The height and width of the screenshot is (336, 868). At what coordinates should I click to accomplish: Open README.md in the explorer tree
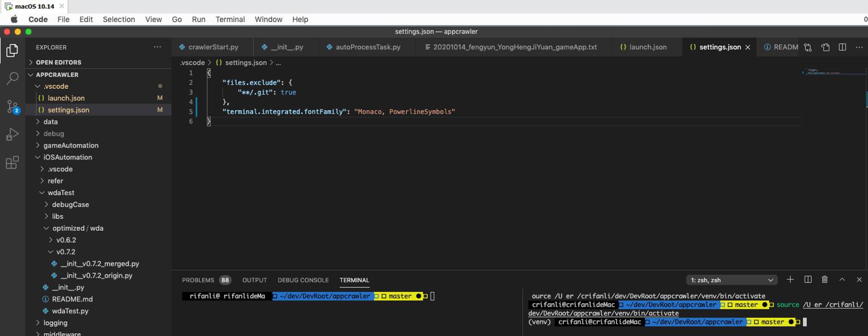(98, 299)
